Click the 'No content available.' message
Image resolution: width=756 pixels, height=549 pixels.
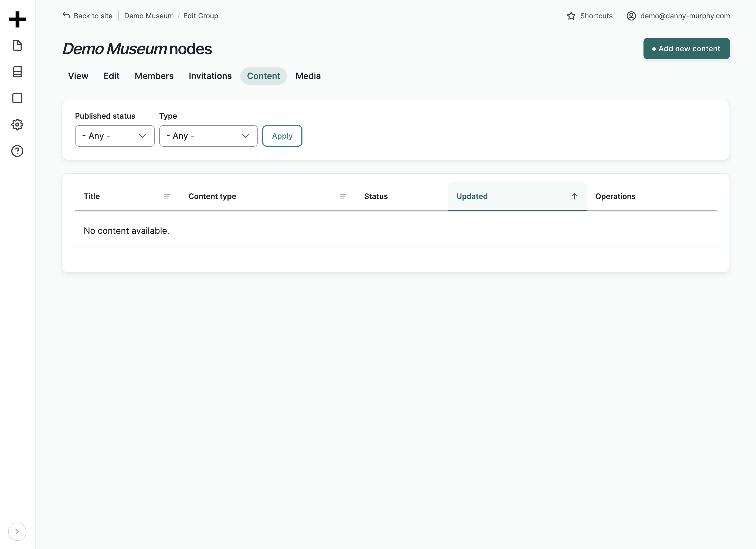coord(126,231)
